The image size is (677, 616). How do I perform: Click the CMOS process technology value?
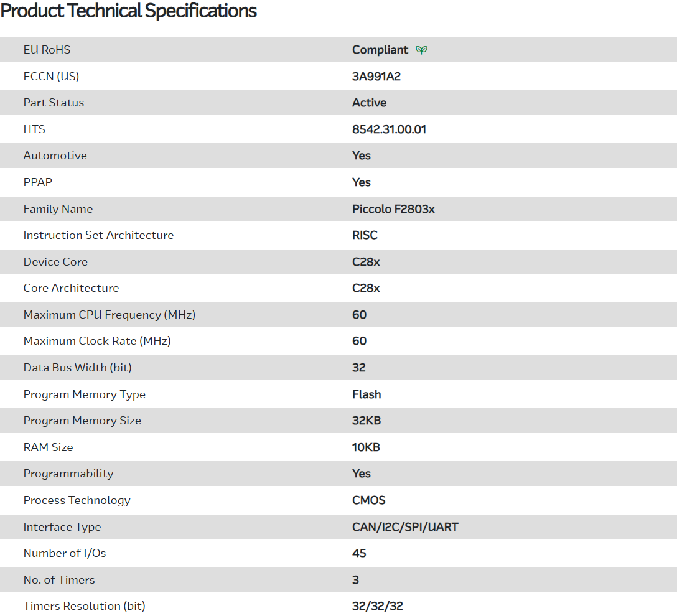pos(369,500)
